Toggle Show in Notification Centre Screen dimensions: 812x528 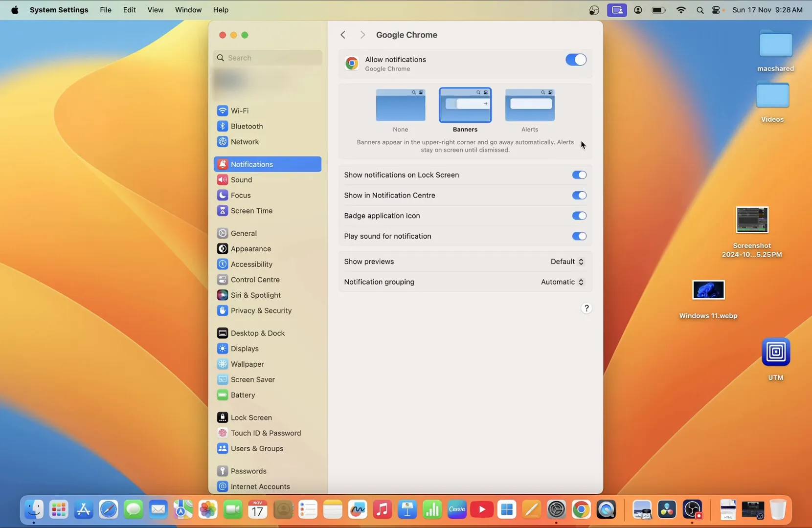point(579,196)
